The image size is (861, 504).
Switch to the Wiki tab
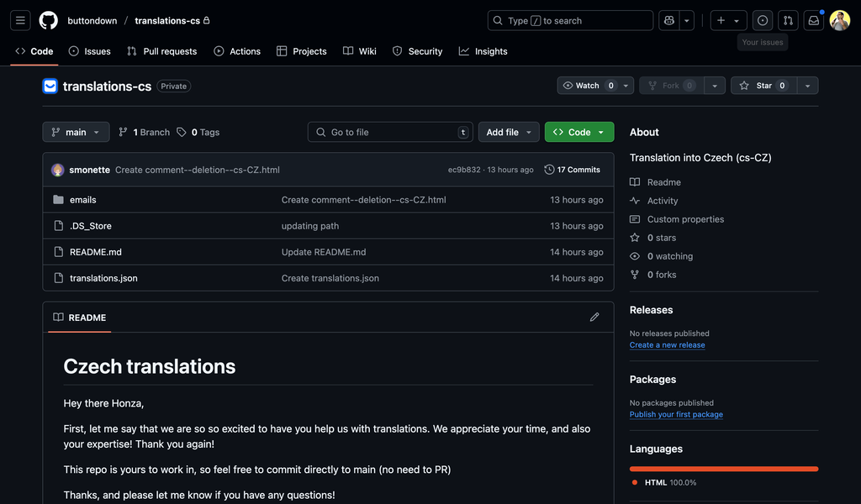click(x=360, y=51)
